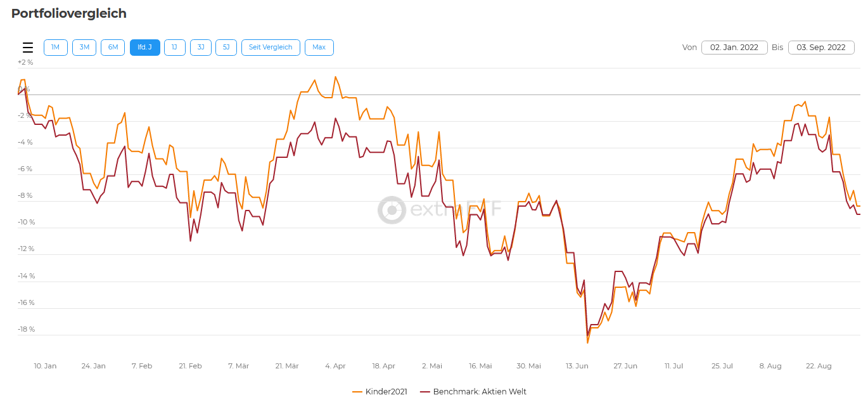Switch chart to 1J range
The width and height of the screenshot is (868, 402).
tap(174, 48)
